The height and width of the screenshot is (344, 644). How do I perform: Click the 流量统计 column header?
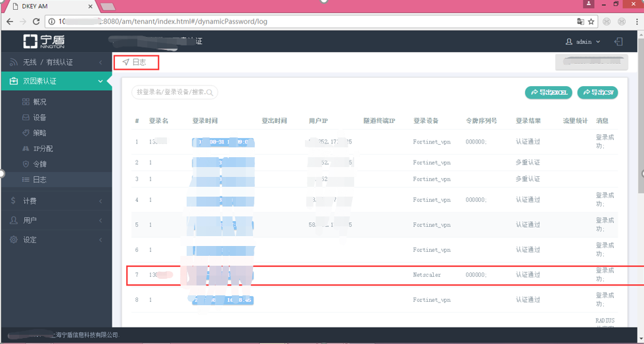coord(576,121)
